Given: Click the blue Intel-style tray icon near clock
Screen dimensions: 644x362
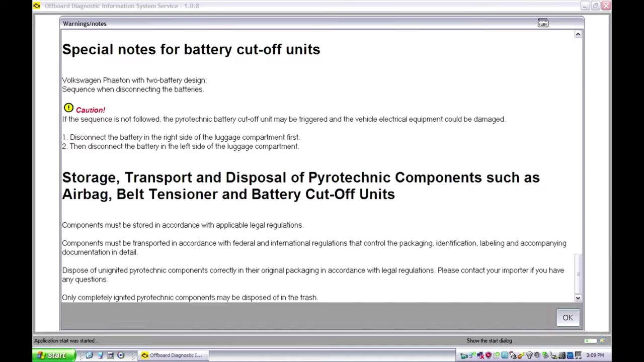Looking at the screenshot, I should click(x=570, y=355).
